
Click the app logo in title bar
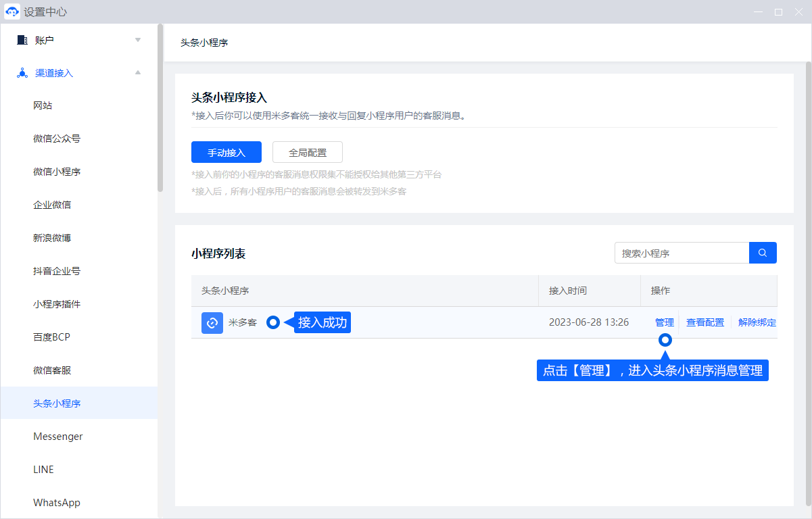click(x=12, y=12)
